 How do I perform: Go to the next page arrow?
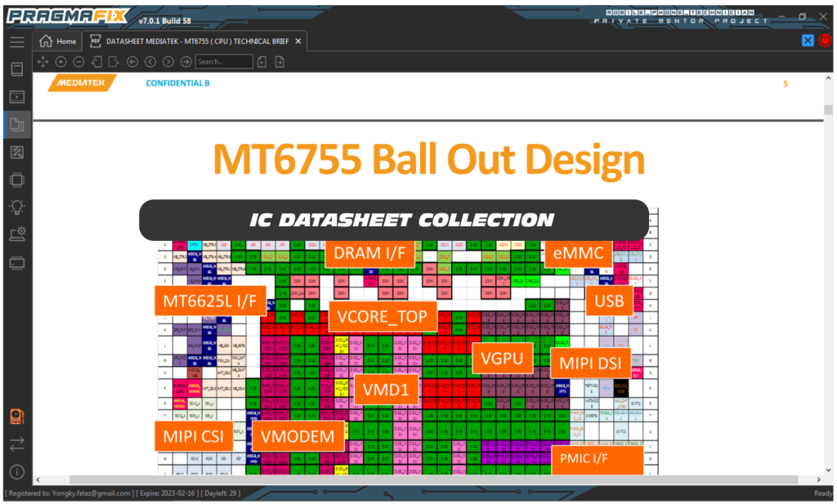point(168,61)
